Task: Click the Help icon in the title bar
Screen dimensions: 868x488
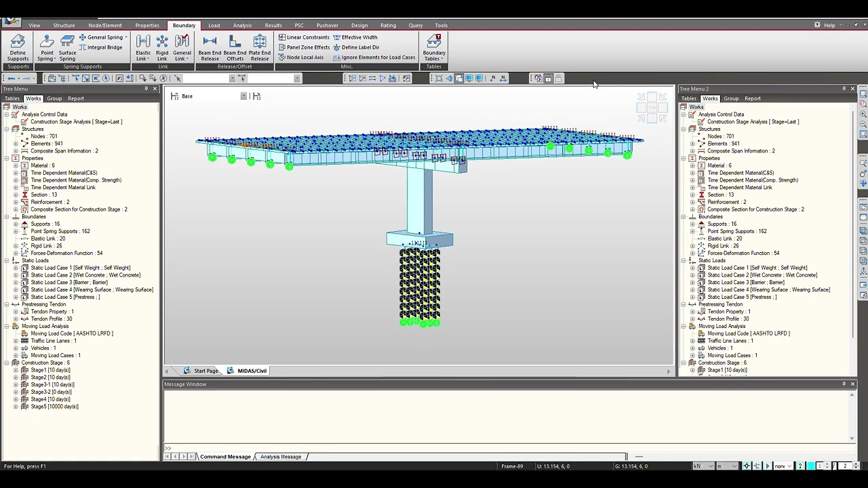Action: 817,25
